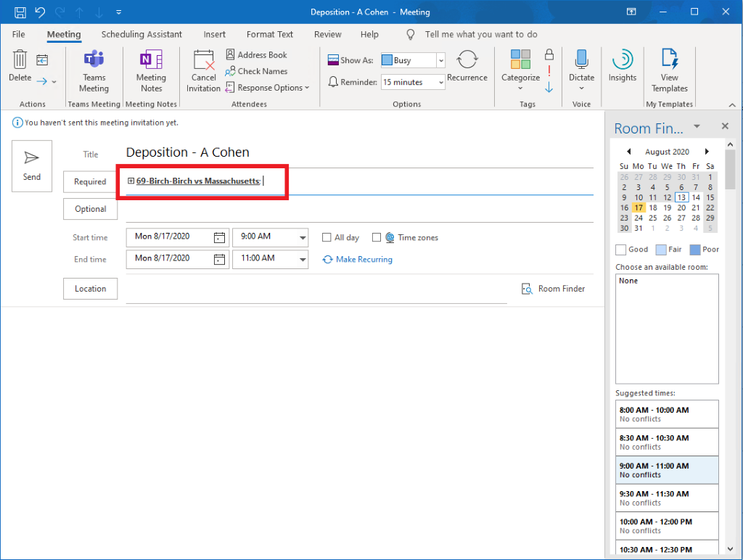Send the meeting invitation

coord(32,166)
